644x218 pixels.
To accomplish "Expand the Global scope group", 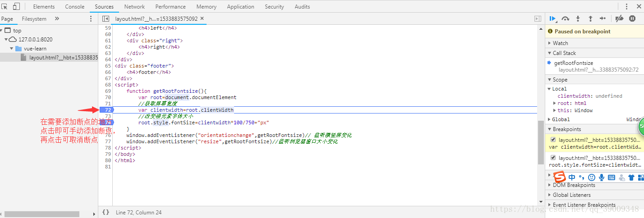I will (x=549, y=119).
